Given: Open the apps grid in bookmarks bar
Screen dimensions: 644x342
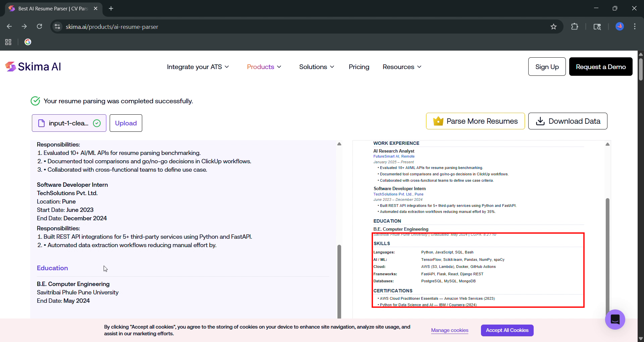Looking at the screenshot, I should click(x=8, y=42).
